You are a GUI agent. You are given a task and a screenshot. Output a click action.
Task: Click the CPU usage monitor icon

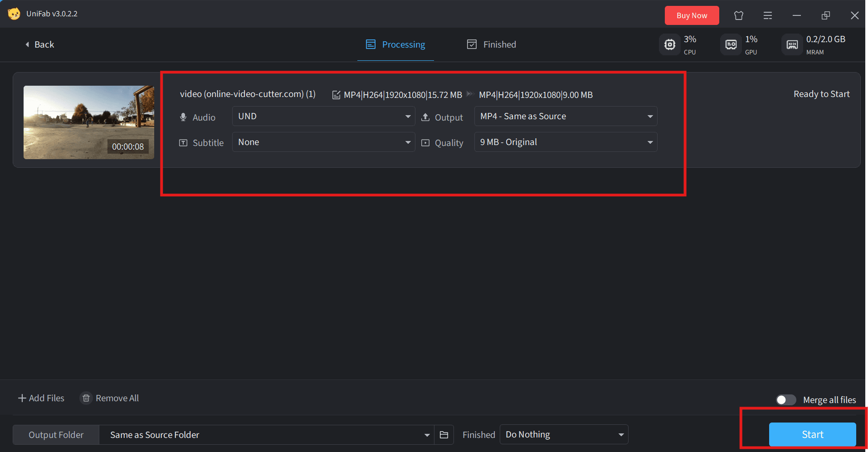669,44
